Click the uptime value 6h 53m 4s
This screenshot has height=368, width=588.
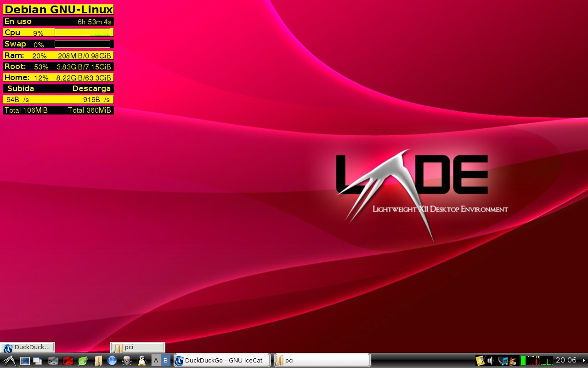point(95,22)
